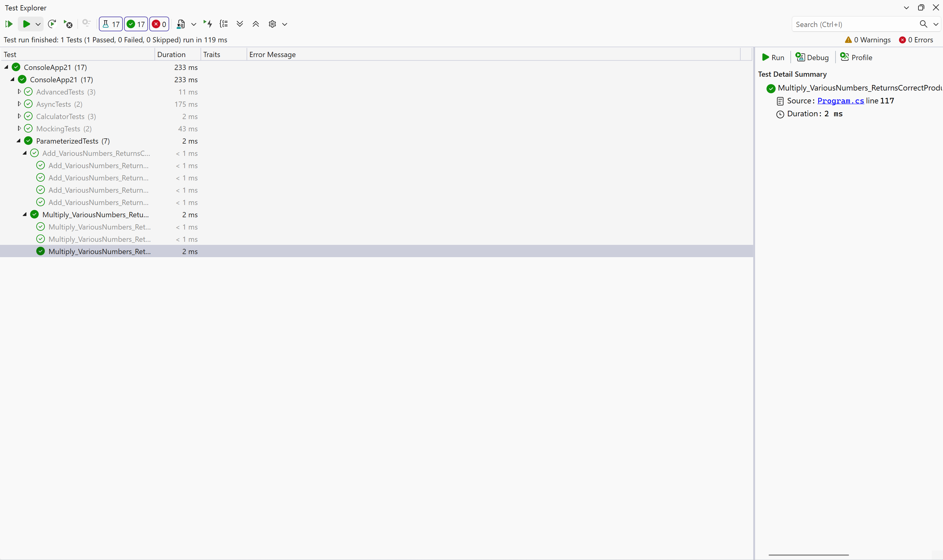
Task: Toggle the total tests filter showing 17
Action: click(x=111, y=24)
